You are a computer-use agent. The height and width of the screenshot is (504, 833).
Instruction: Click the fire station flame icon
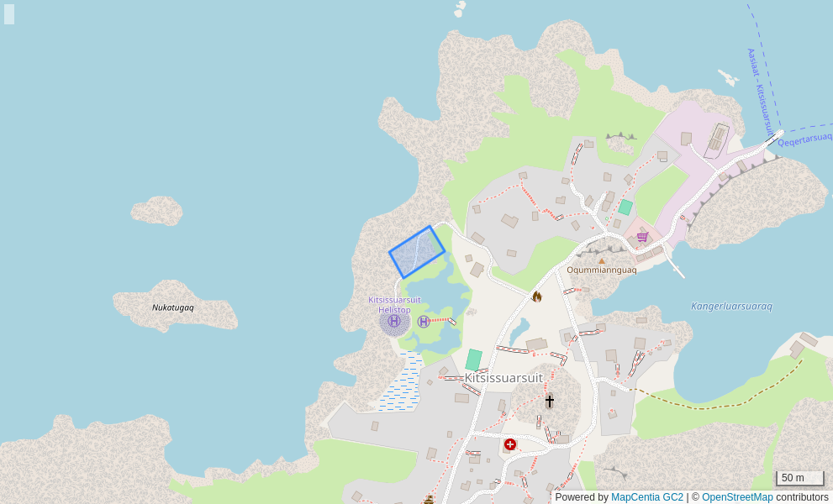pos(536,297)
